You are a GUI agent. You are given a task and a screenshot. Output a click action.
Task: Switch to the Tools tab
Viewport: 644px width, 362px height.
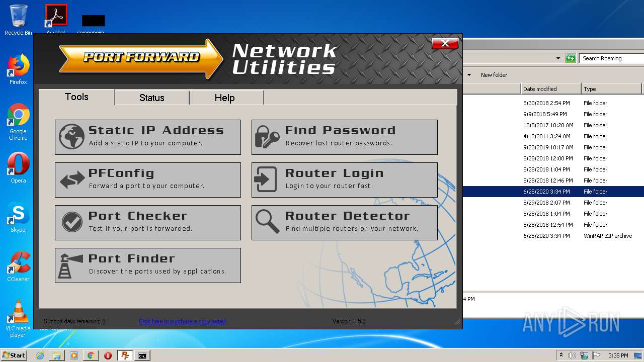coord(76,97)
